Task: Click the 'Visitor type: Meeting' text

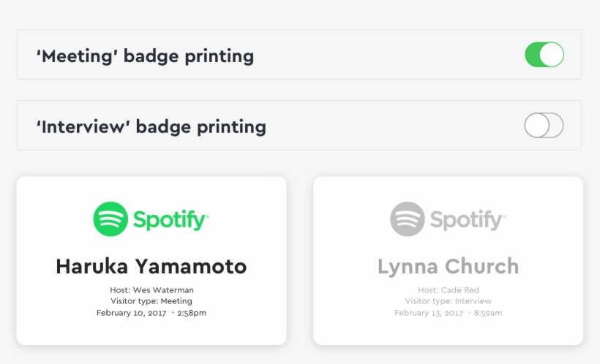Action: [x=151, y=301]
